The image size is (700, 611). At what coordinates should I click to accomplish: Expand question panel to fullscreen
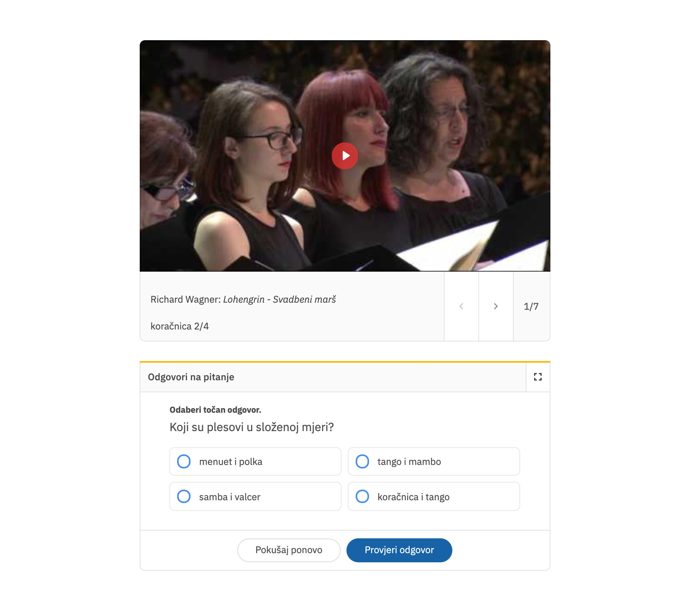(x=538, y=377)
